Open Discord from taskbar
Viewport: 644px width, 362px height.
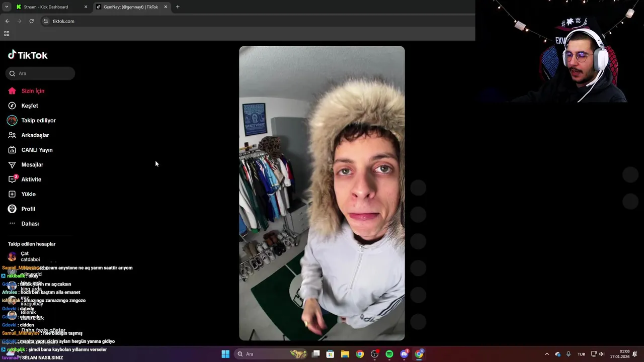[x=404, y=354]
